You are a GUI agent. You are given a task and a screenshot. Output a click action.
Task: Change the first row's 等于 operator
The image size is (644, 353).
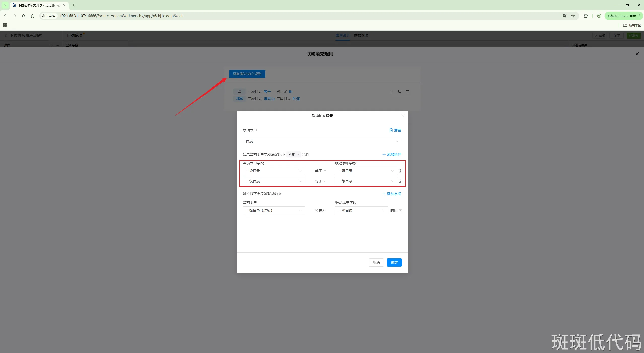point(320,171)
